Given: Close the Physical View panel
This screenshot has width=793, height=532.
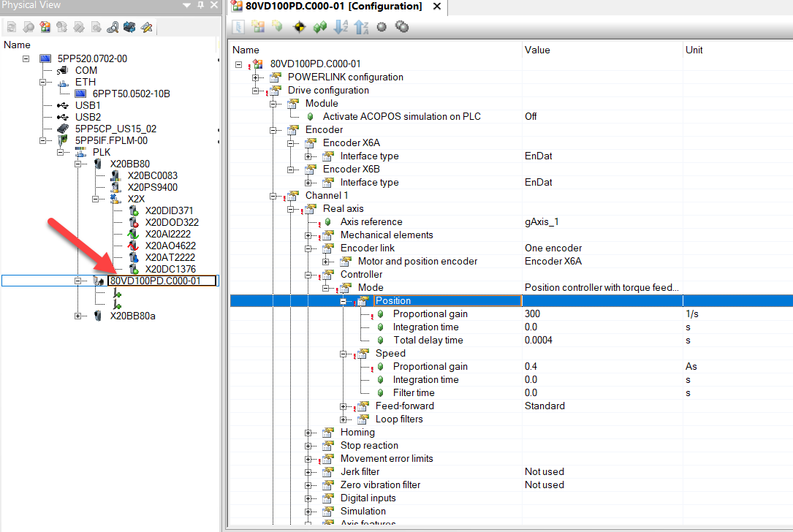Looking at the screenshot, I should (x=214, y=5).
